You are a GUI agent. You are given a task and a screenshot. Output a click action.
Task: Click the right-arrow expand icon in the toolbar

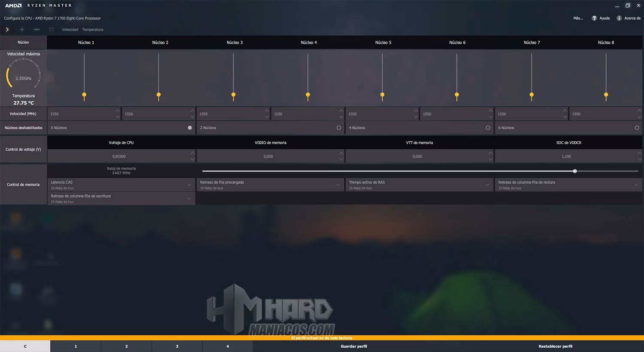coord(7,30)
